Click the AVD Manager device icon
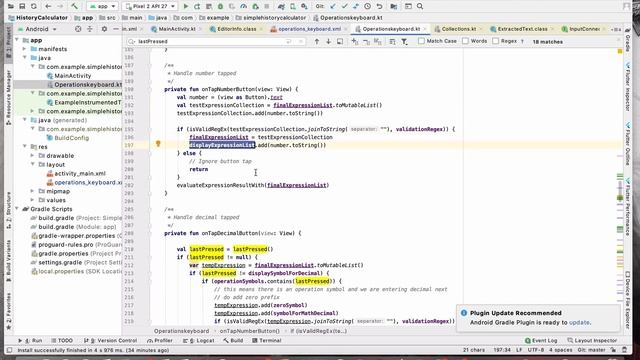This screenshot has height=360, width=640. coord(293,6)
